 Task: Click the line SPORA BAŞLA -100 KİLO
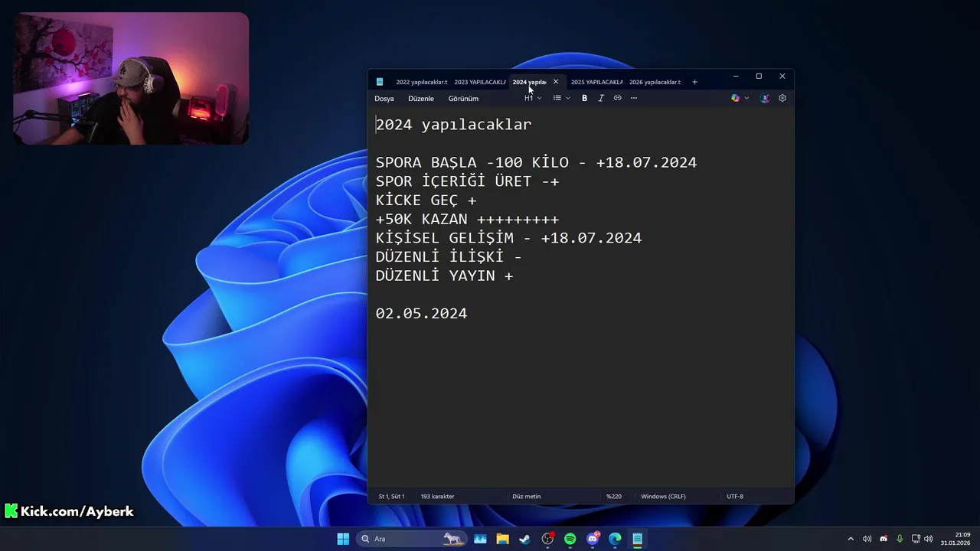click(x=536, y=162)
